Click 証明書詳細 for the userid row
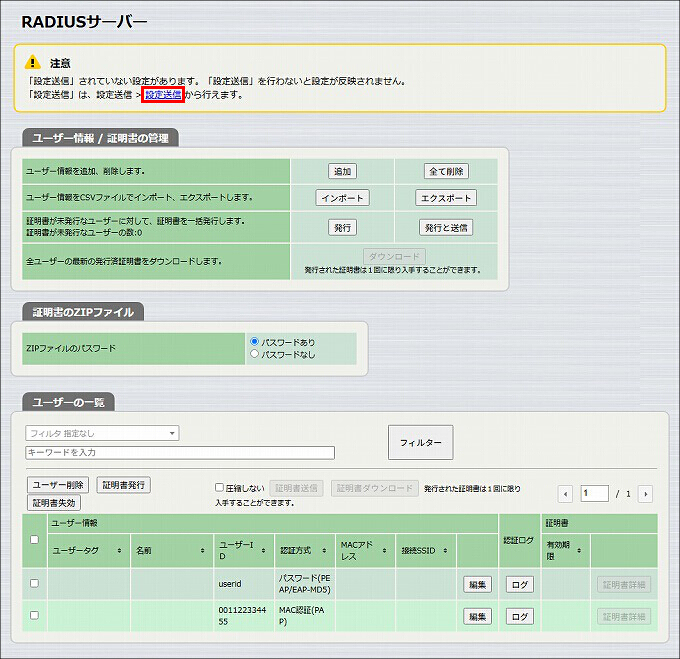The width and height of the screenshot is (680, 659). click(x=624, y=584)
